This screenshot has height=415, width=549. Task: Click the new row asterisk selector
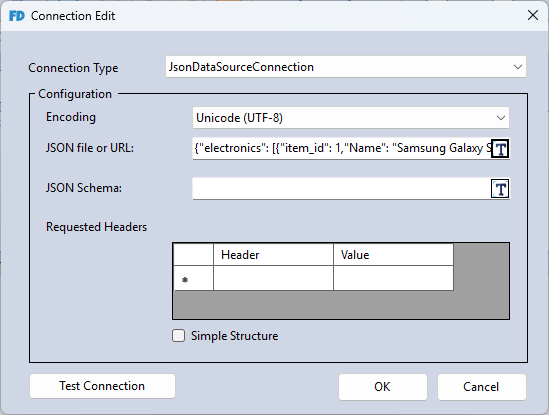coord(194,278)
